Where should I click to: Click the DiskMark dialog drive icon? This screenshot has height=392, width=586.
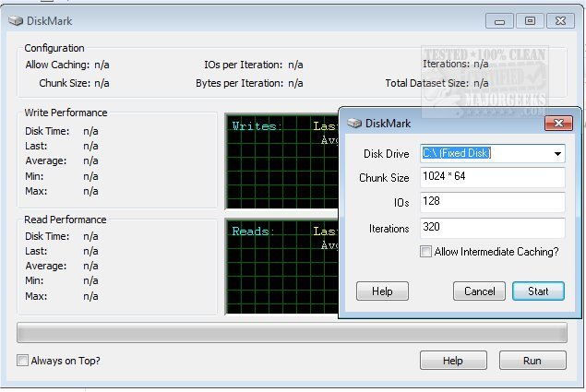coord(354,123)
